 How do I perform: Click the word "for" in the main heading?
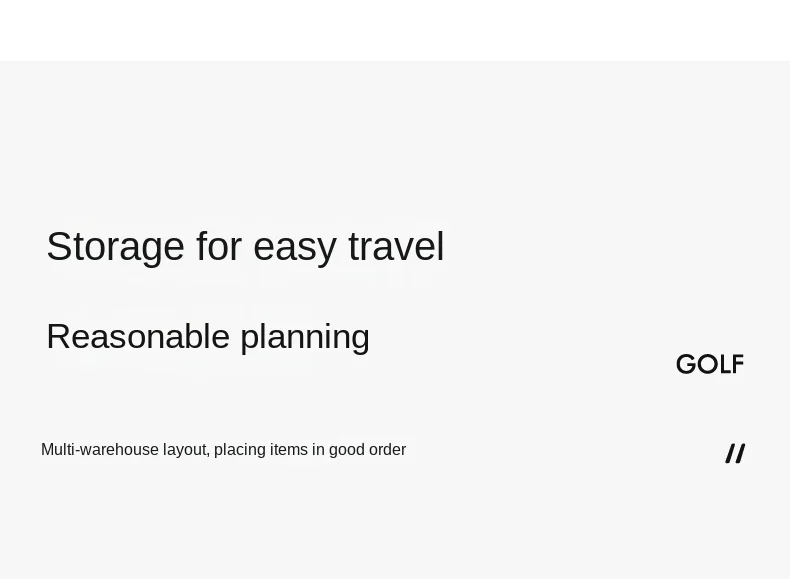219,246
